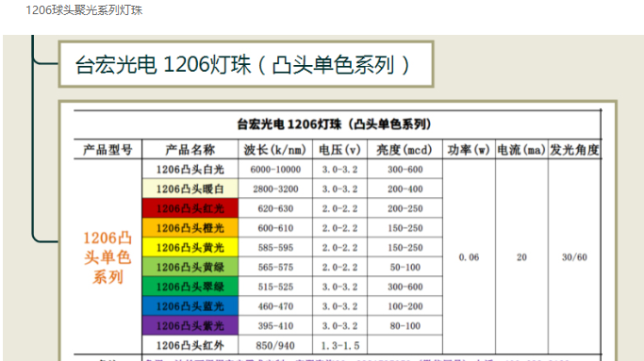This screenshot has height=361, width=644.
Task: Click brightness value 80-100
Action: [405, 326]
